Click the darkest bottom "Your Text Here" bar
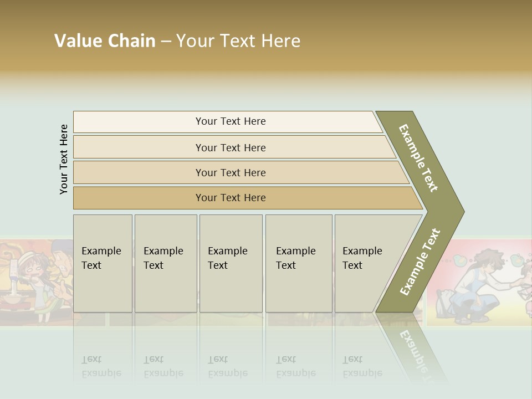 (231, 198)
